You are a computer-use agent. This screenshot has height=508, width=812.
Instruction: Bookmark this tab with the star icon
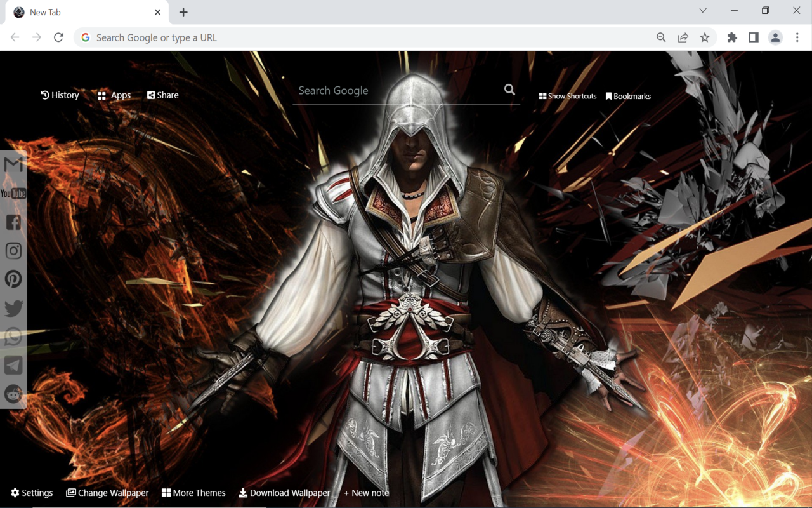(x=705, y=37)
